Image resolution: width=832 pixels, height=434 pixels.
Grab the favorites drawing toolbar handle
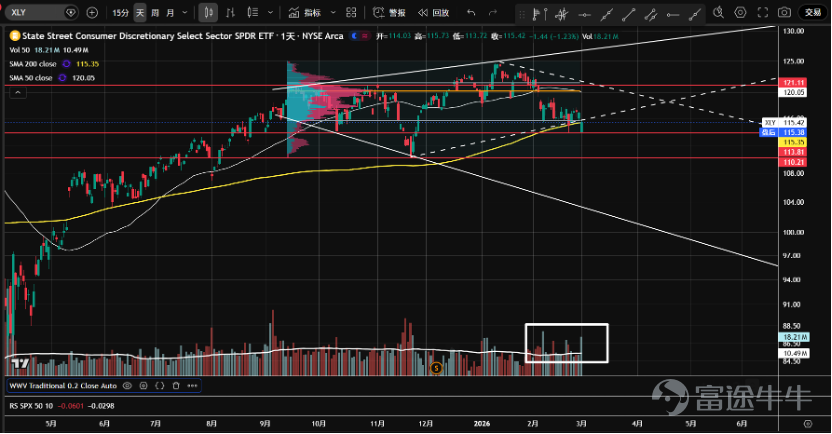522,14
